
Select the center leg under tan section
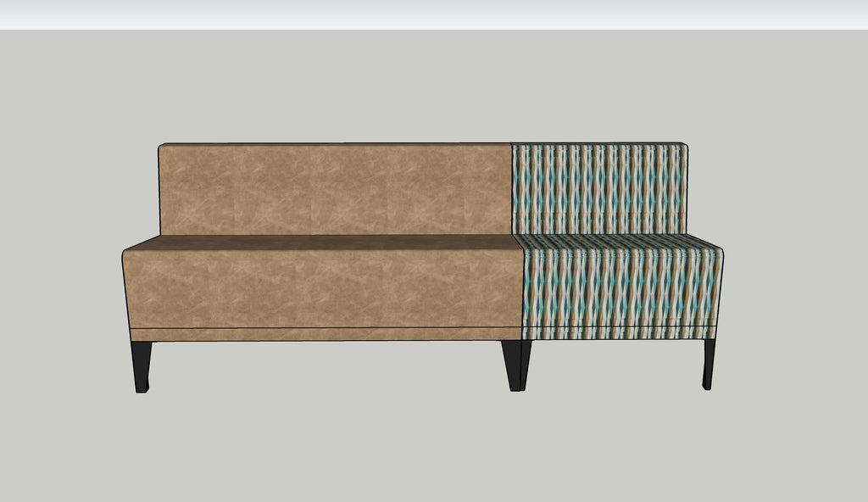512,365
